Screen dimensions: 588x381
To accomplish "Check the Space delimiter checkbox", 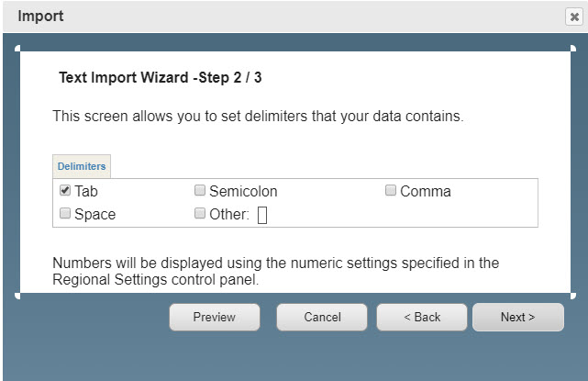I will [x=65, y=213].
